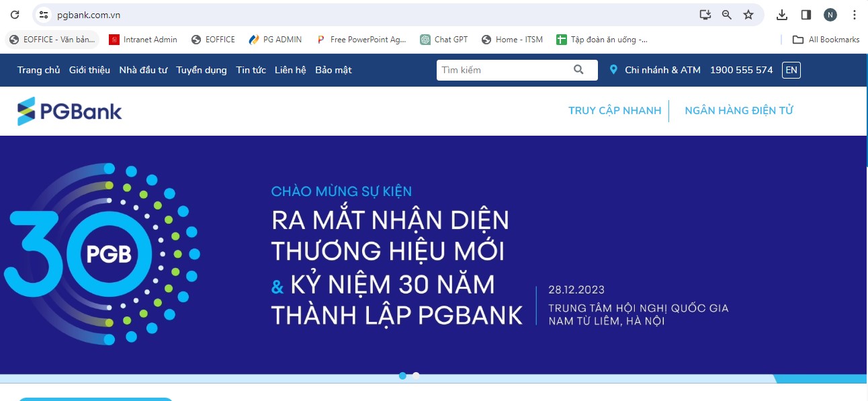Open site information icon in address bar
Viewport: 868px width, 401px height.
click(x=44, y=14)
